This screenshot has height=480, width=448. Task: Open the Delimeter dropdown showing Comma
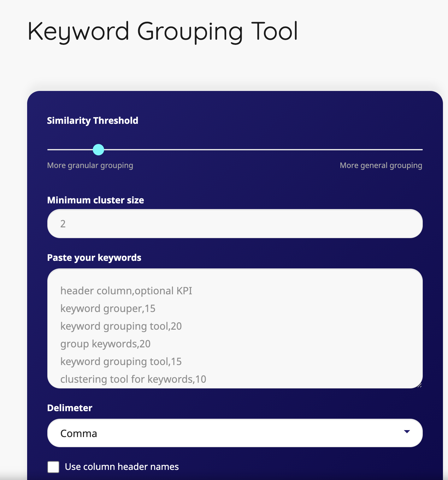coord(235,433)
